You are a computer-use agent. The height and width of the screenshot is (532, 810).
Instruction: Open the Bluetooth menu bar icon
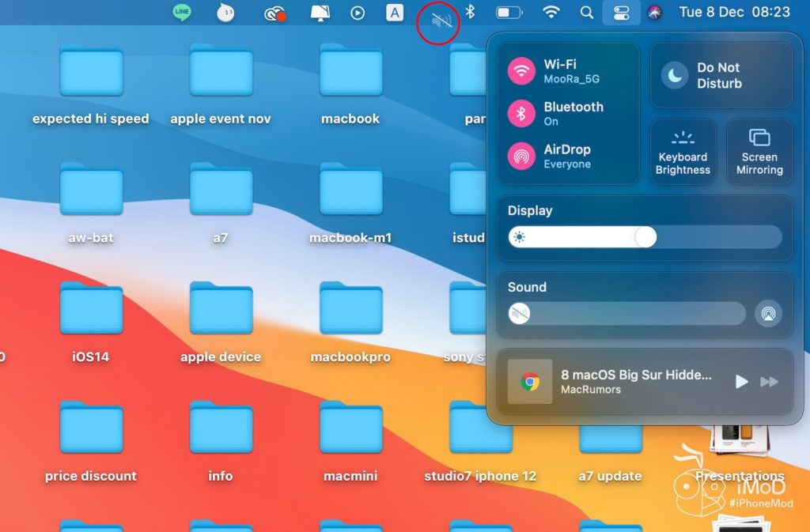(x=469, y=12)
